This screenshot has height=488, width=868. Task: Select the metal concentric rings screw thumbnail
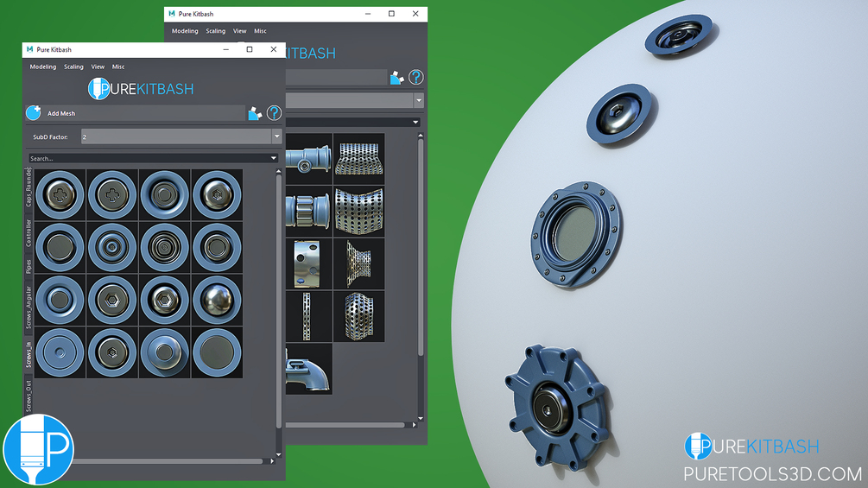(x=164, y=247)
